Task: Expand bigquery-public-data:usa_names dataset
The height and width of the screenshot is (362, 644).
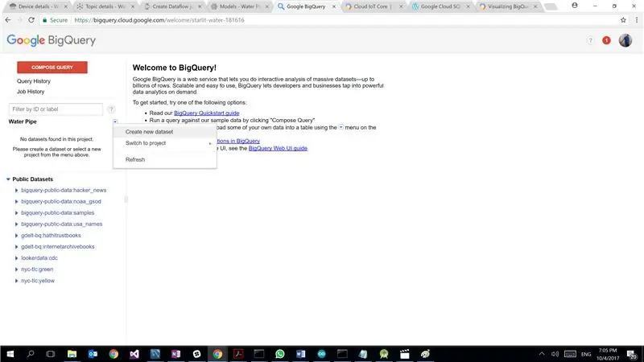Action: coord(16,224)
